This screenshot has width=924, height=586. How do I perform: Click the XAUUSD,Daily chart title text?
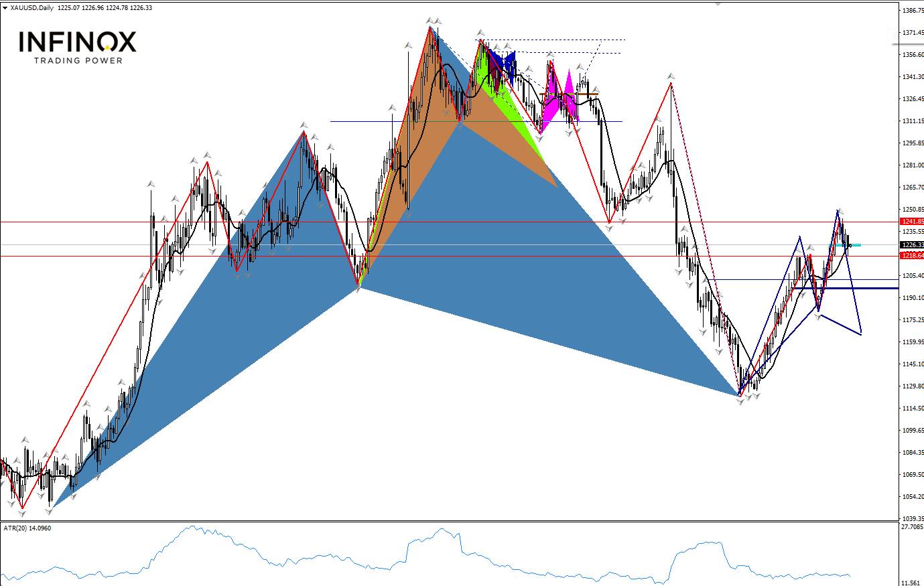[x=33, y=8]
